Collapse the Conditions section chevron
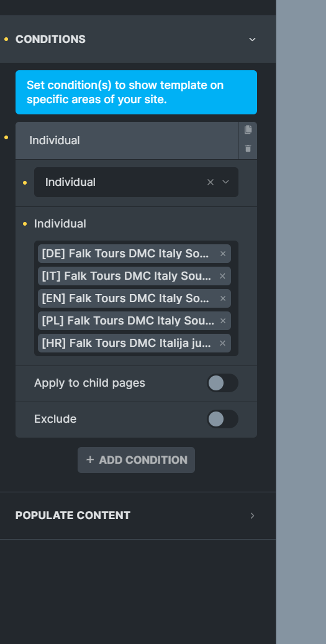Screen dimensions: 326x644 pyautogui.click(x=252, y=39)
